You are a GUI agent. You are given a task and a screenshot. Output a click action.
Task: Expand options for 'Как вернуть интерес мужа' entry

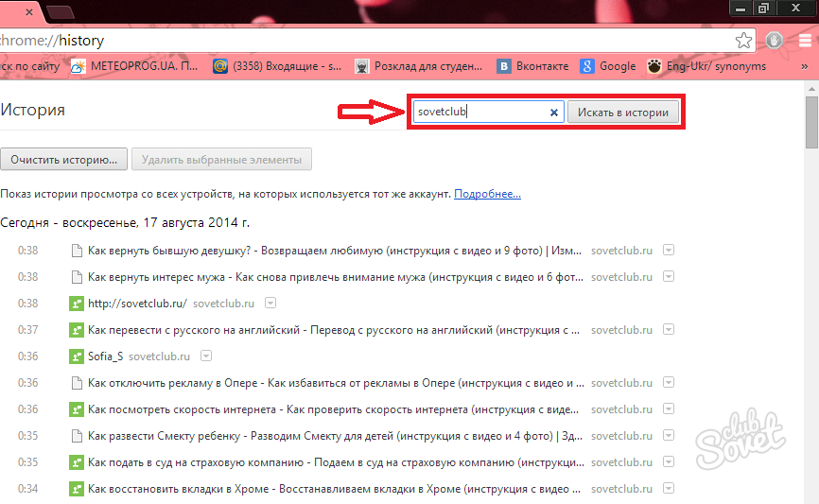coord(669,277)
